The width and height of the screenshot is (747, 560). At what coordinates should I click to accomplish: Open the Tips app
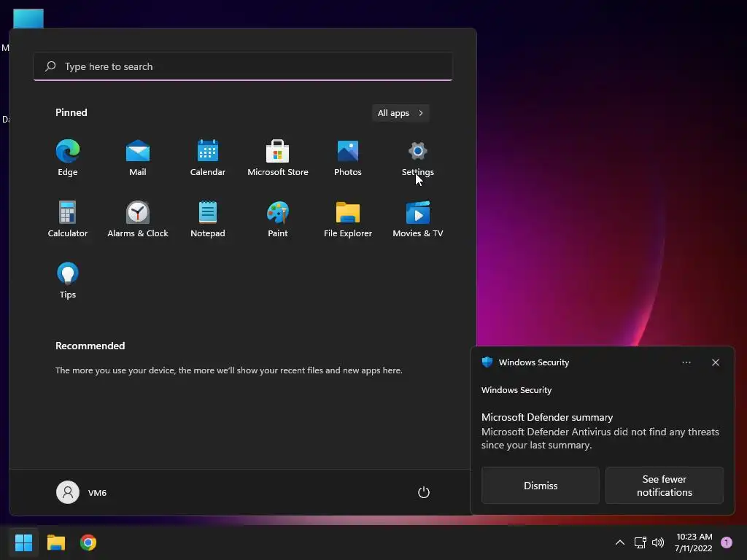pos(68,281)
